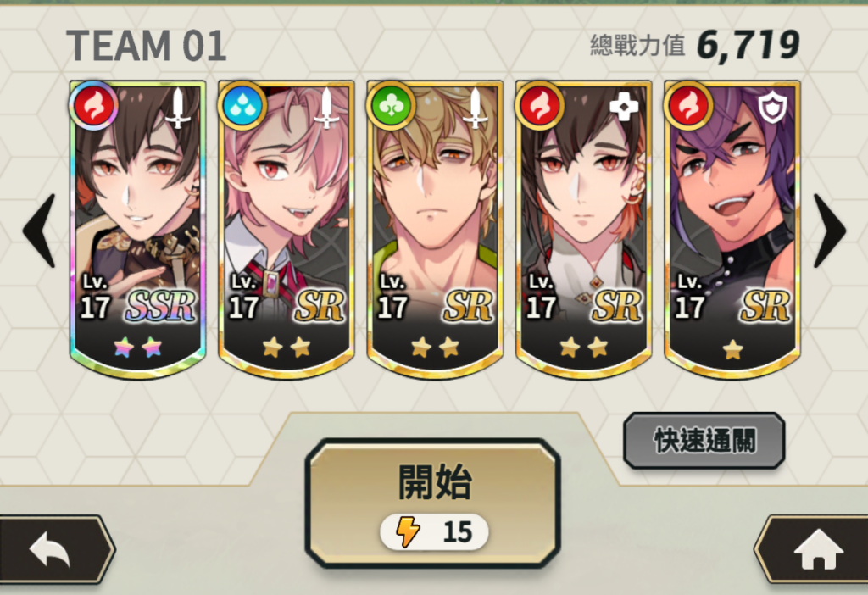Switch to the previous team with left arrow
Viewport: 868px width, 595px height.
pos(40,231)
